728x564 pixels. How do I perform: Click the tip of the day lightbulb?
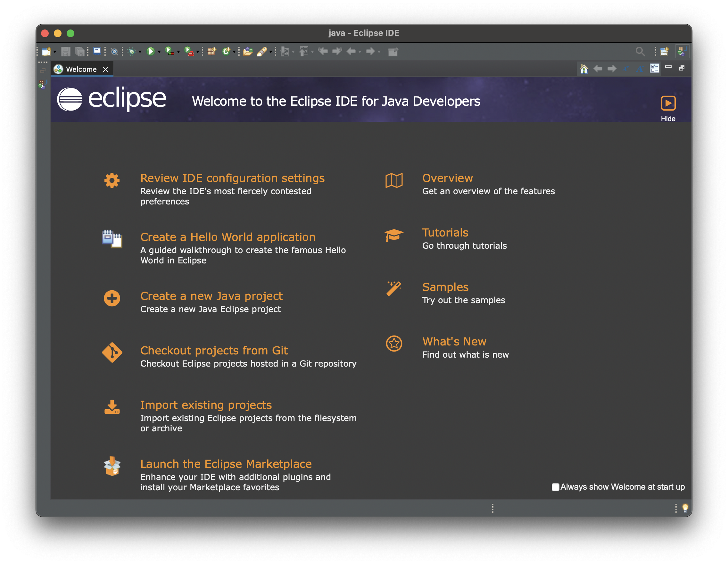coord(685,508)
